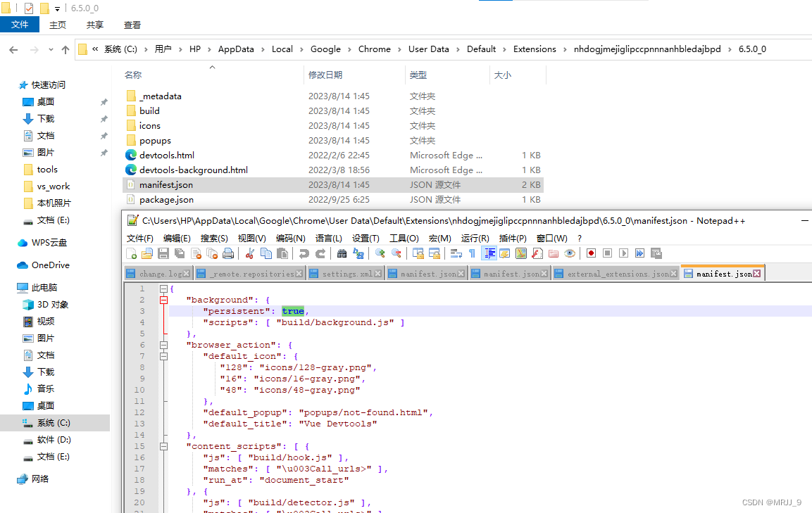Open the 插件(P) menu in Notepad++
Image resolution: width=812 pixels, height=513 pixels.
(513, 238)
